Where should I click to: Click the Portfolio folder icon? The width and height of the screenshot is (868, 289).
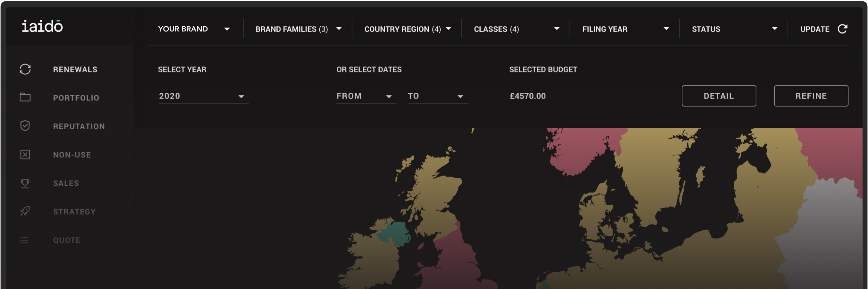[x=25, y=98]
